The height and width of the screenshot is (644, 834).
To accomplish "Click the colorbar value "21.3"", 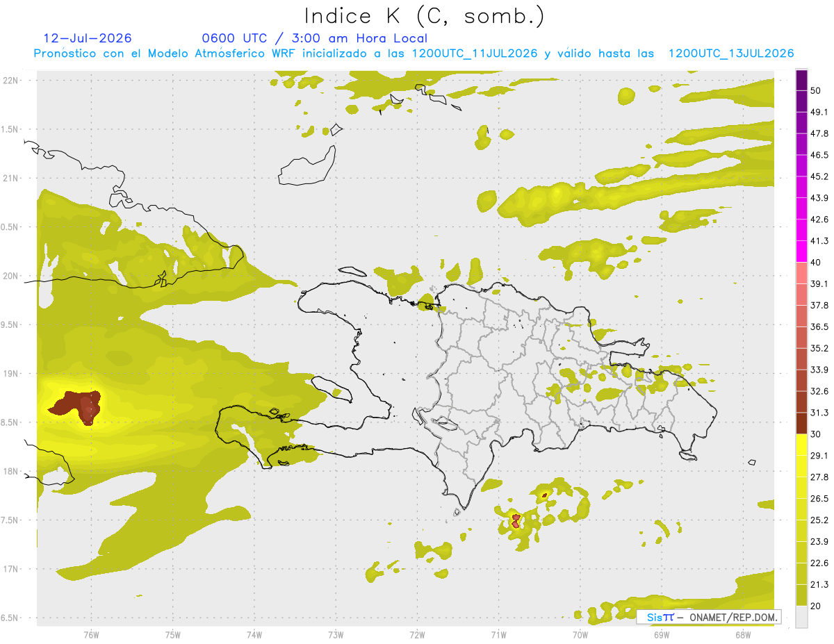I will point(819,585).
